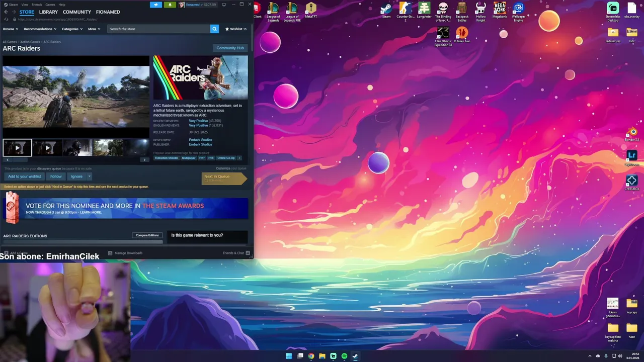The width and height of the screenshot is (644, 362).
Task: Open the Blender 3.4 desktop shortcut
Action: 632,134
